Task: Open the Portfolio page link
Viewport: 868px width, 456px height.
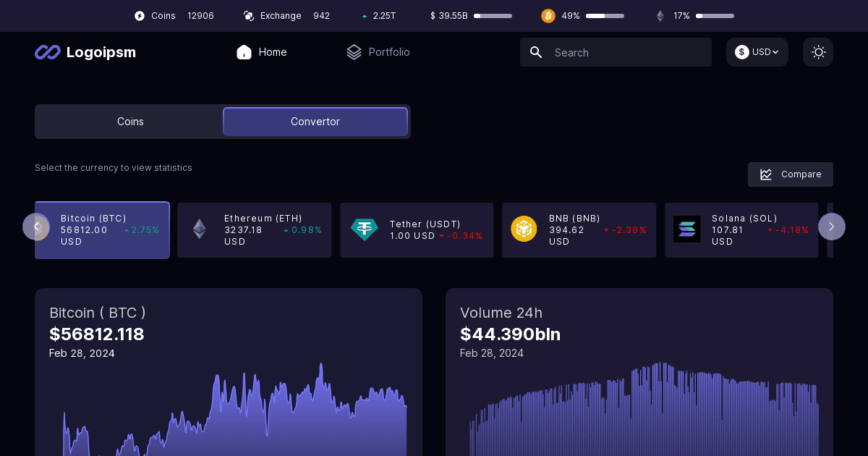Action: [378, 52]
